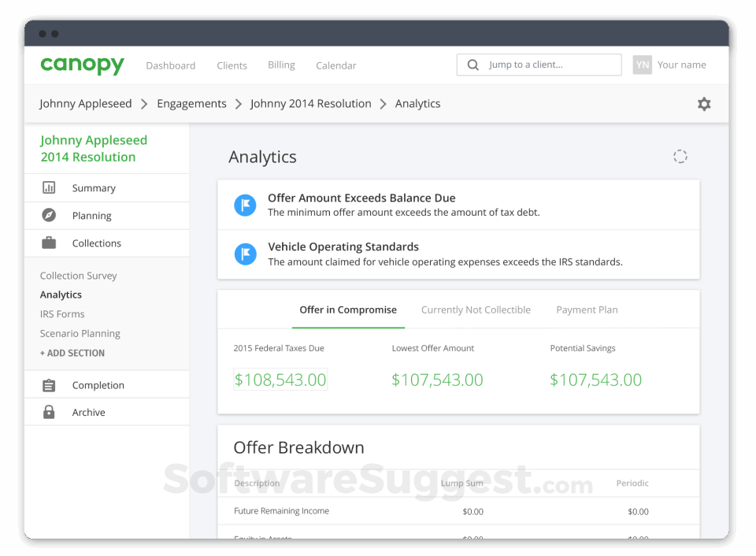The image size is (756, 556).
Task: Select the Payment Plan tab
Action: pos(587,310)
